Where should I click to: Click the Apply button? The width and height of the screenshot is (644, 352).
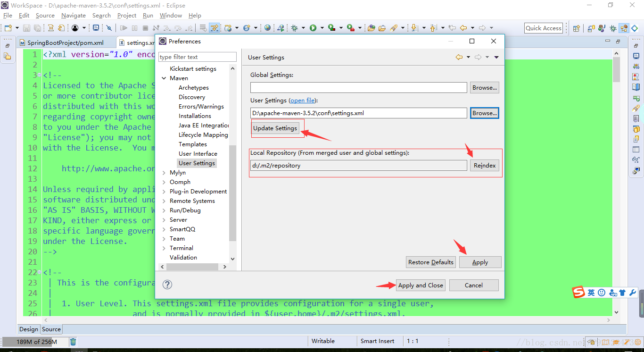[x=480, y=262]
